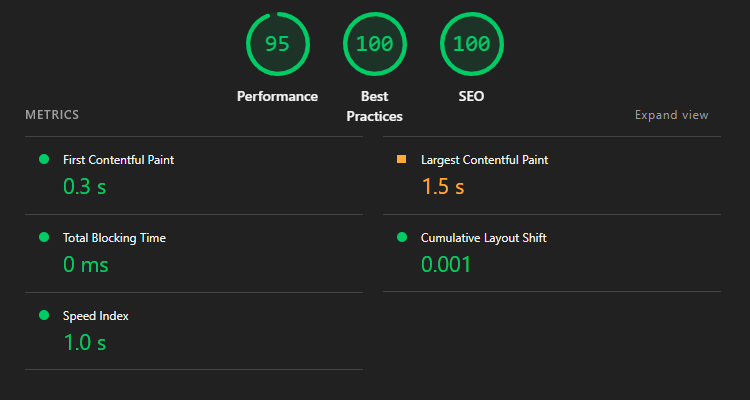Click the 1.5 s LCP value
750x400 pixels.
coord(443,187)
